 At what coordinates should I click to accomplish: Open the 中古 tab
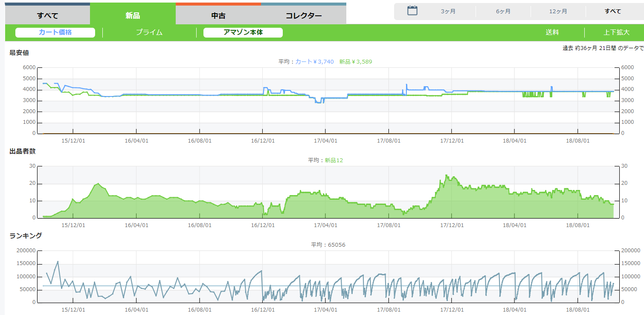point(218,16)
